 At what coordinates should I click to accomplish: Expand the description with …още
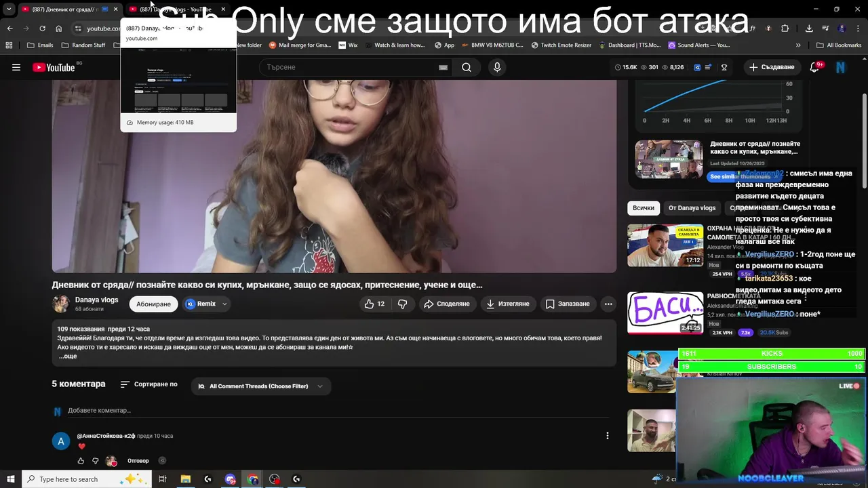point(68,357)
